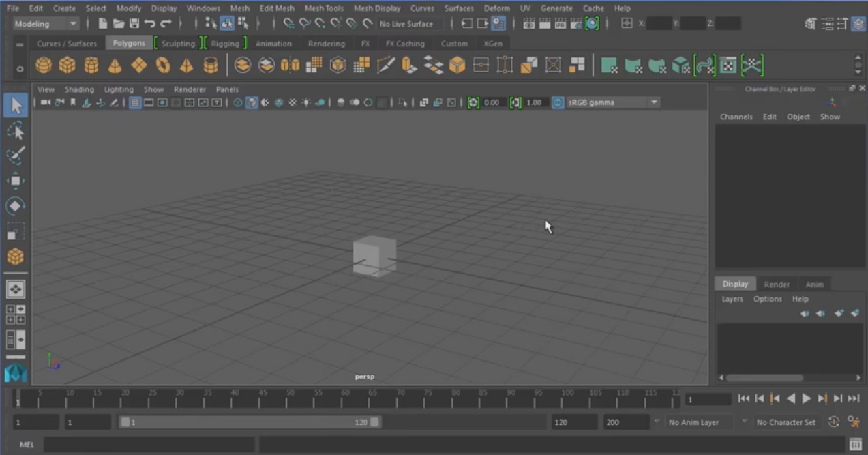Toggle snap to grids magnet
This screenshot has height=455, width=868.
point(289,23)
